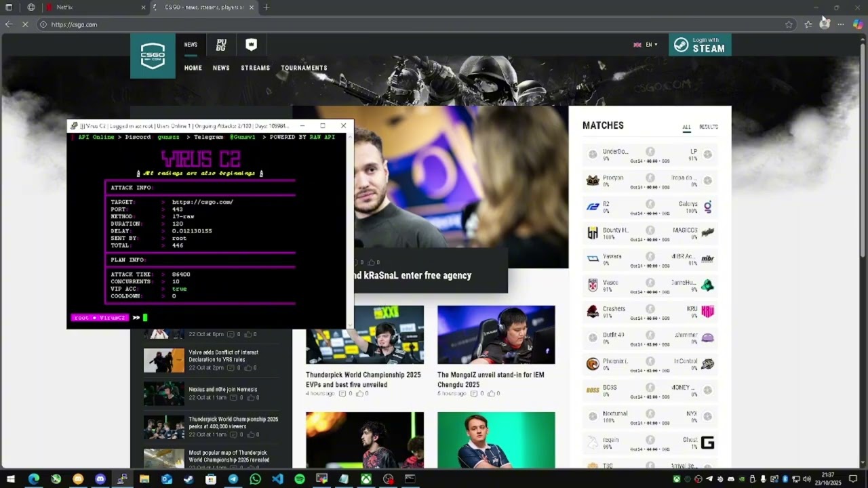This screenshot has height=488, width=868.
Task: Open the notification center icon
Action: [x=853, y=479]
